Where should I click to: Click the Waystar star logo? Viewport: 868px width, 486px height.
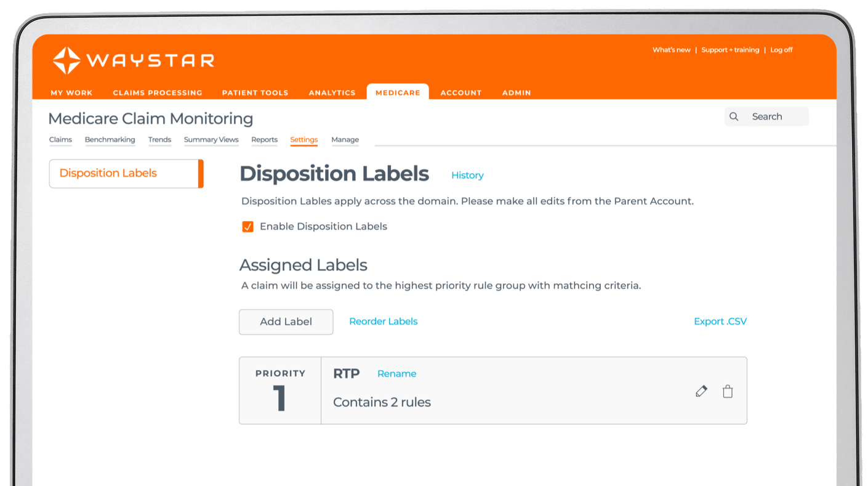(x=66, y=60)
